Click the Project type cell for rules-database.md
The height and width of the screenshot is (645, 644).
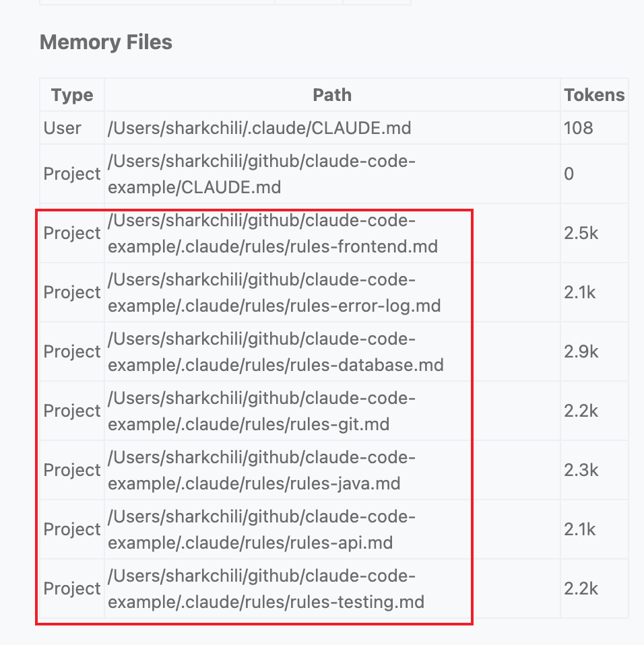(72, 352)
